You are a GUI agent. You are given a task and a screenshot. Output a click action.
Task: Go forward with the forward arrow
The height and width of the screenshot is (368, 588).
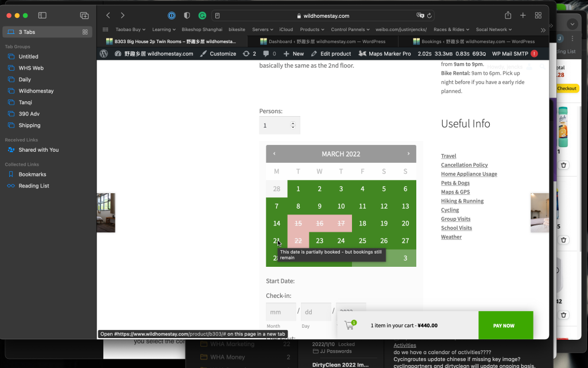pyautogui.click(x=123, y=16)
